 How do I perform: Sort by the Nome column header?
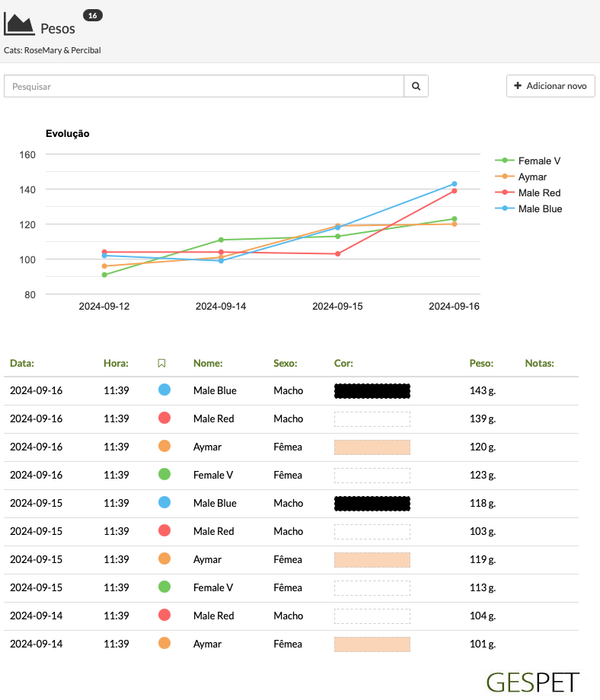(208, 364)
